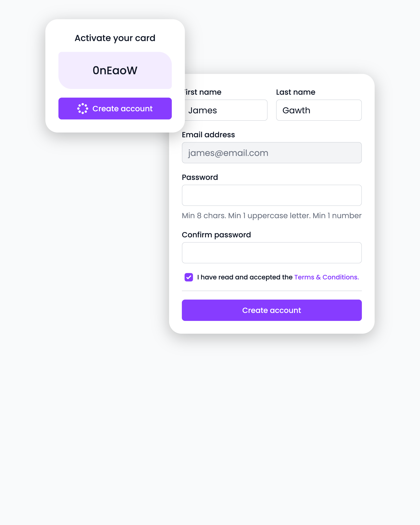The height and width of the screenshot is (525, 420).
Task: Click the "Confirm password" field label
Action: click(x=216, y=235)
